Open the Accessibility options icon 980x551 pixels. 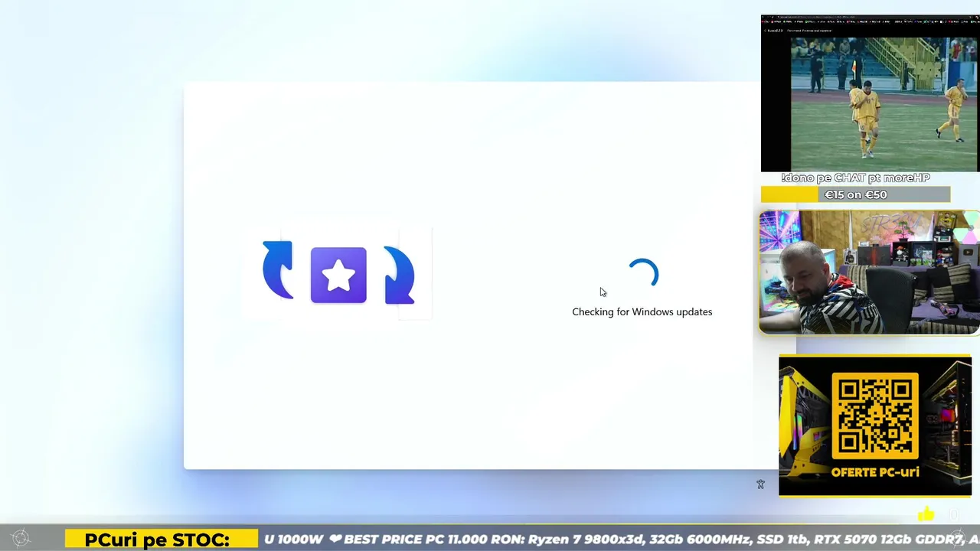[x=760, y=484]
